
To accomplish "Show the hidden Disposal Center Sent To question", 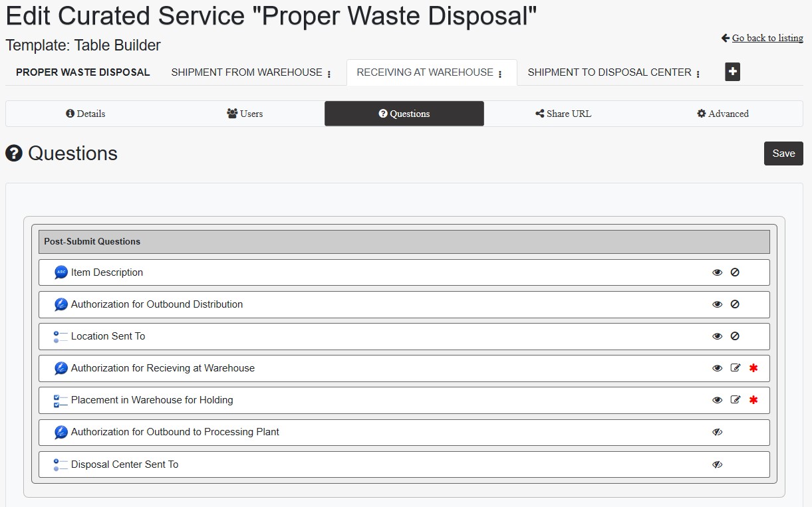I will pos(717,464).
